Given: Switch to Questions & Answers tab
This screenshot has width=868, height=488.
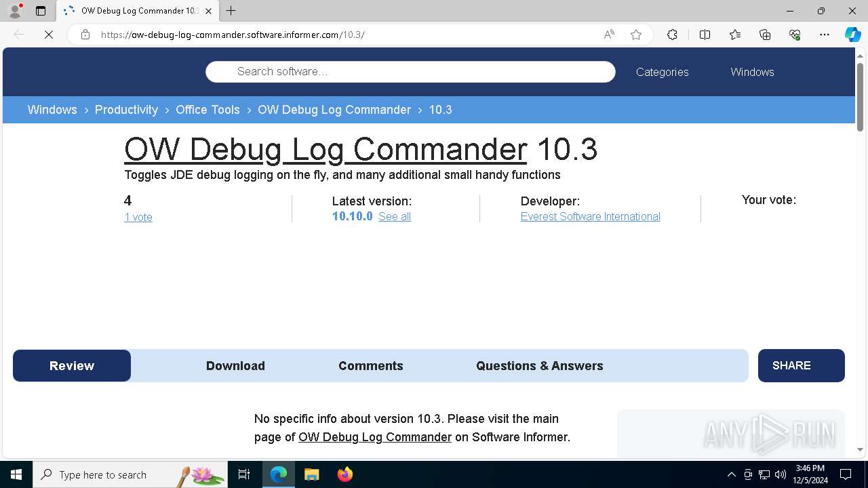Looking at the screenshot, I should click(x=540, y=365).
